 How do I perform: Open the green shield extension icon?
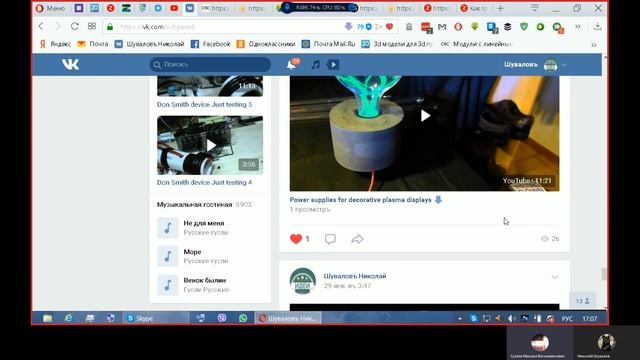tap(524, 27)
